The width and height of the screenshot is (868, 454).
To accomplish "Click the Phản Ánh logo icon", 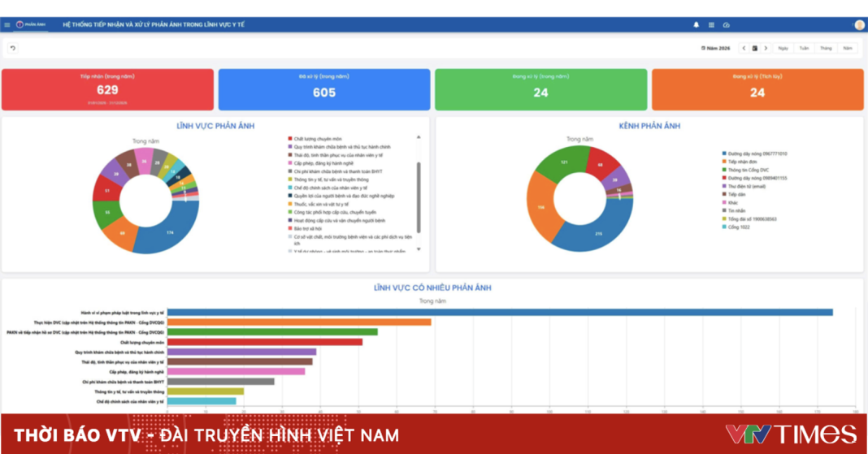I will [x=20, y=25].
